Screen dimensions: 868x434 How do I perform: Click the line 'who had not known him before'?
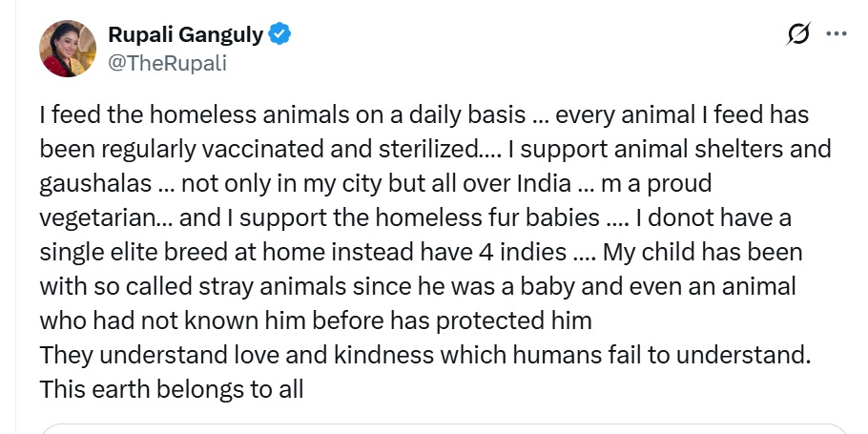click(316, 321)
